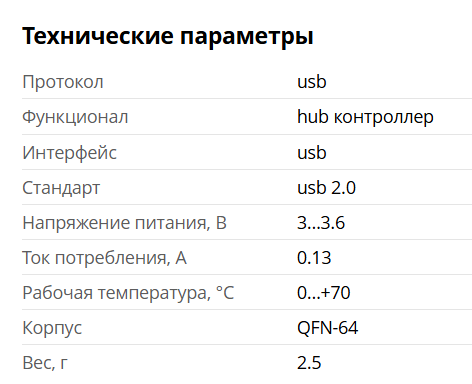Click the '0...+70' temperature value
Viewport: 472px width, 384px height.
(x=324, y=293)
